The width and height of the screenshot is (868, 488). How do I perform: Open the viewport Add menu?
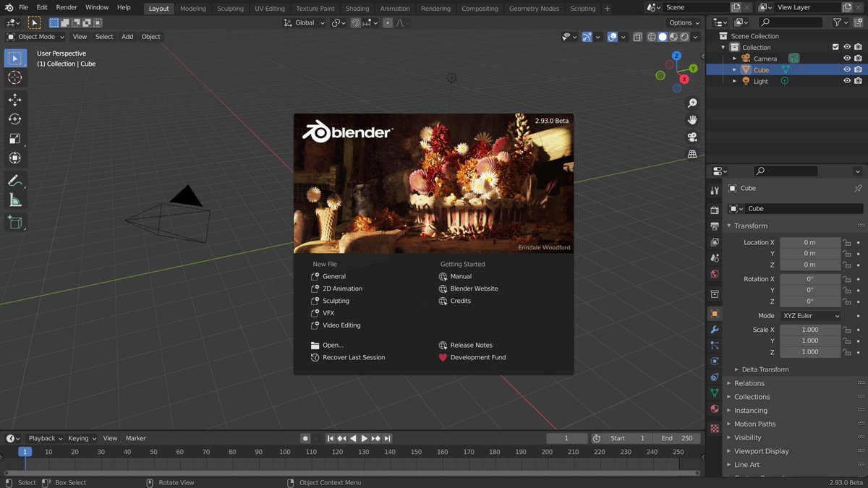click(x=127, y=37)
